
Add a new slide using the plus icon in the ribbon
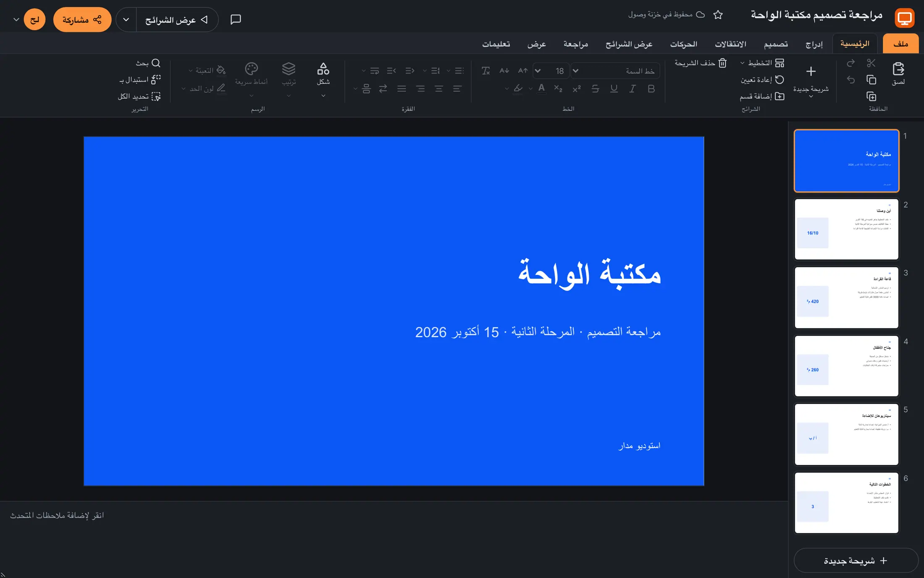(x=811, y=71)
